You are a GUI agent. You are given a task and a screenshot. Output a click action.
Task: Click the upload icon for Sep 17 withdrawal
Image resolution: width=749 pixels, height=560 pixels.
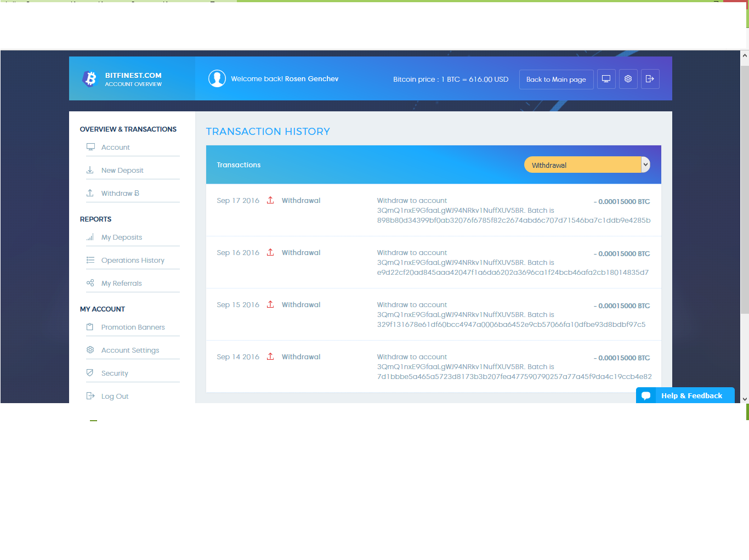point(270,200)
